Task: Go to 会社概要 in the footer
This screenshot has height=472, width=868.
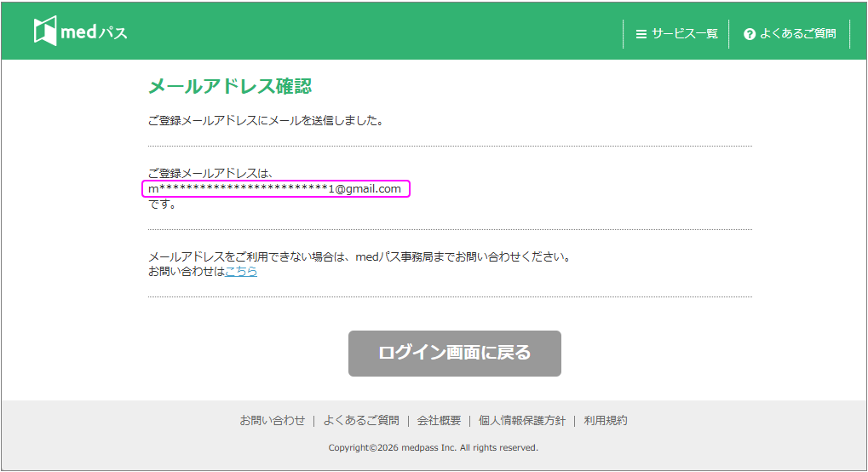Action: [439, 420]
